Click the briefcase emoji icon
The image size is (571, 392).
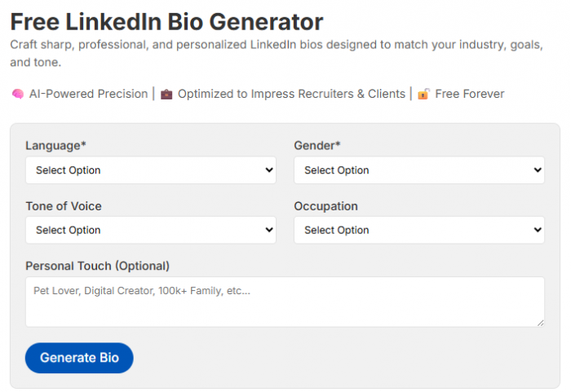tap(166, 94)
